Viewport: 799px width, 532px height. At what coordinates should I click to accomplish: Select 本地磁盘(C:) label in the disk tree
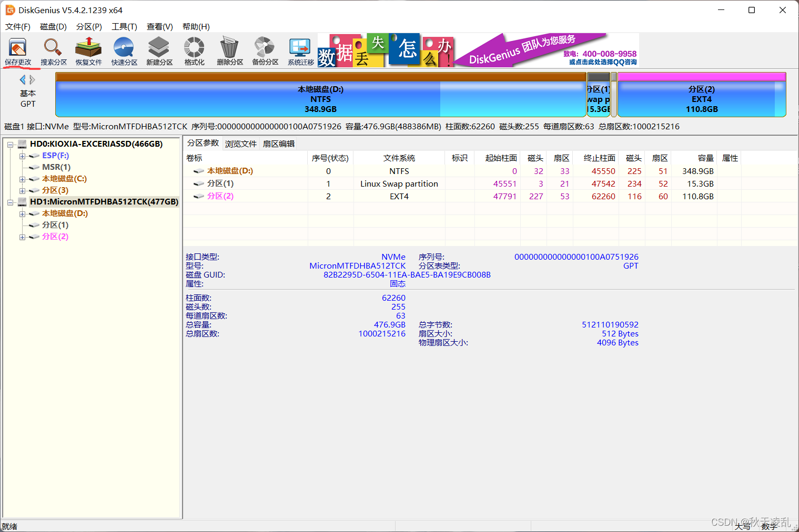pos(65,179)
